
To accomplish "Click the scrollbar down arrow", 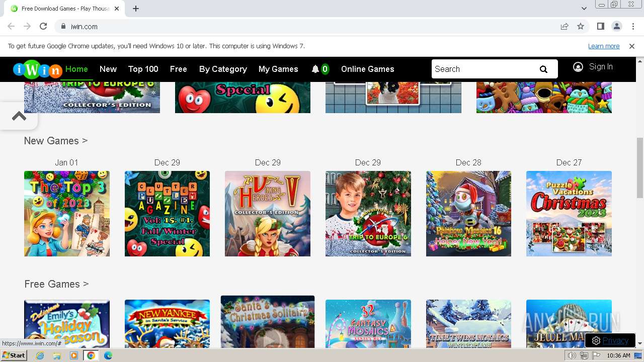I will coord(639,344).
